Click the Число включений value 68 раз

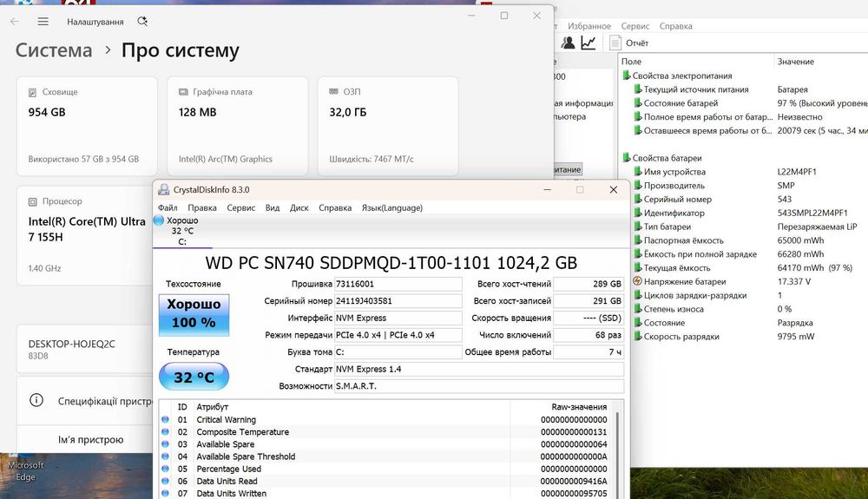pos(589,335)
